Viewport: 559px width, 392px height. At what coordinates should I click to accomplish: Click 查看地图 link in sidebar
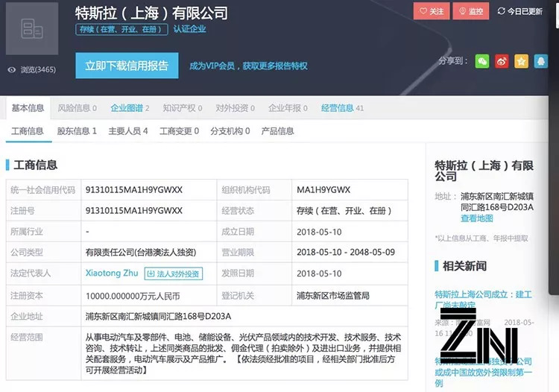tap(477, 218)
